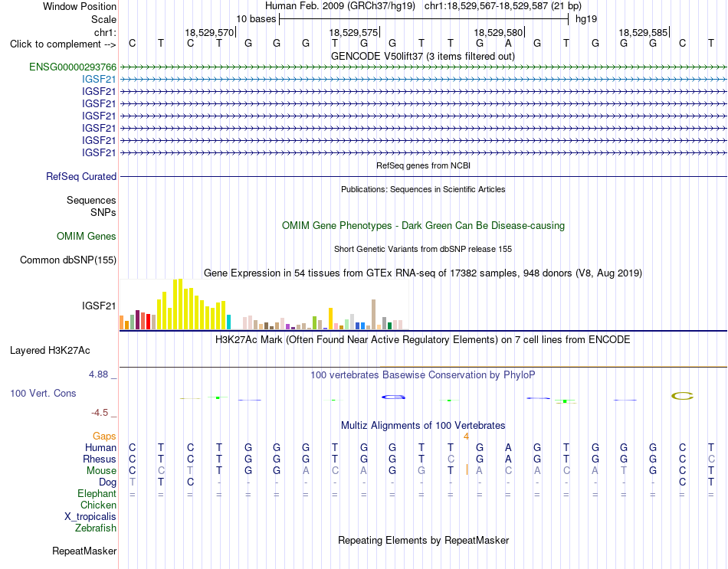
Task: Click the orange Gaps row label
Action: [104, 436]
